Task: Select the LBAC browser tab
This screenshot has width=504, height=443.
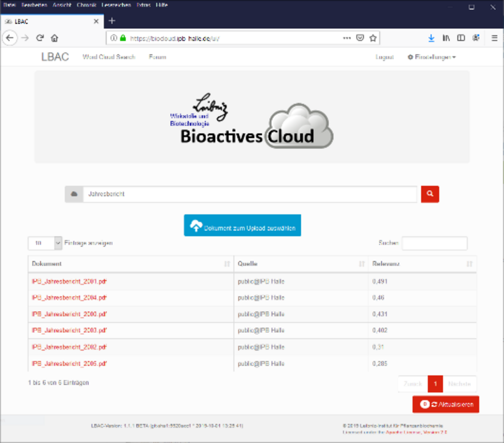Action: click(52, 21)
